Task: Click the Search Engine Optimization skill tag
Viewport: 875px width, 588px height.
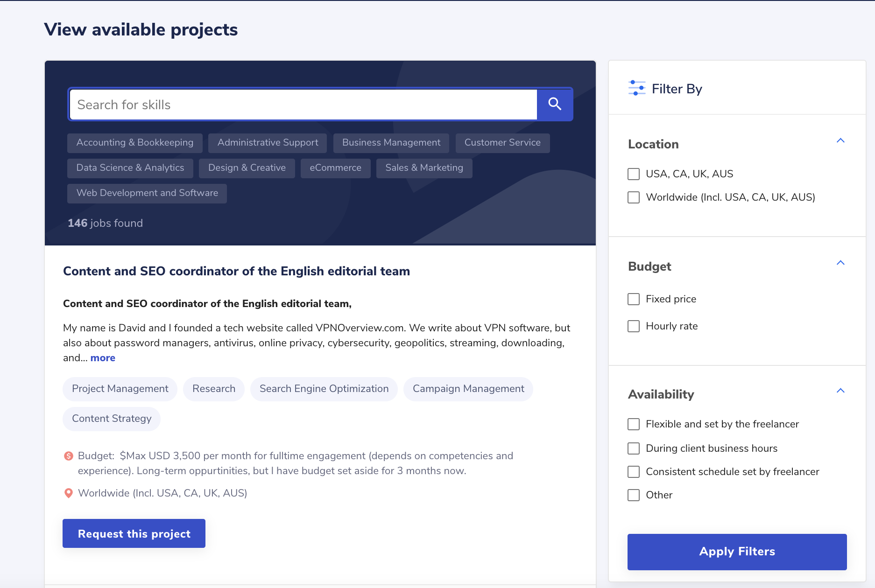Action: [324, 389]
